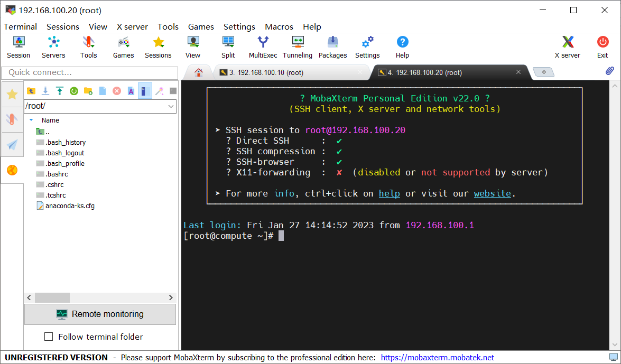The image size is (621, 364).
Task: Open the Tools toolbar icon
Action: 88,46
